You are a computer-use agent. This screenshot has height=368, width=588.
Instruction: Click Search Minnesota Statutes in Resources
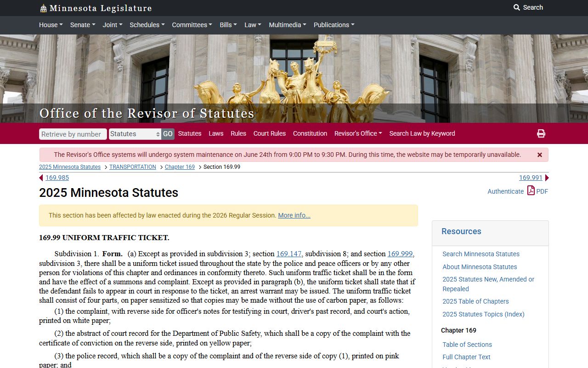tap(481, 254)
